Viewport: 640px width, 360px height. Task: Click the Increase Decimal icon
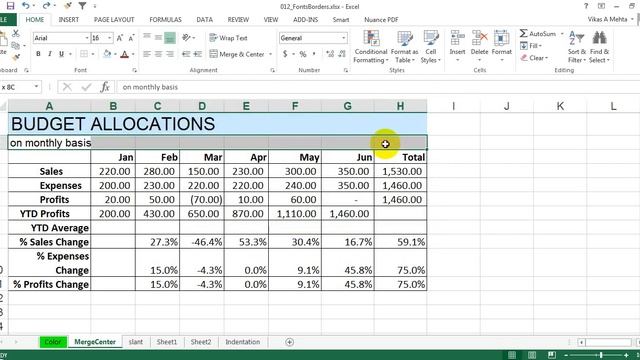point(330,54)
